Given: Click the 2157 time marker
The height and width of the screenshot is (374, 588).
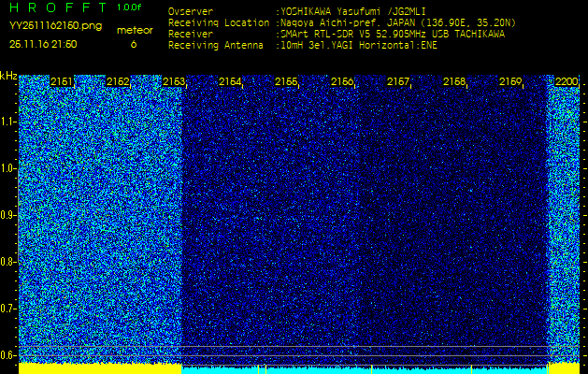Looking at the screenshot, I should (398, 81).
